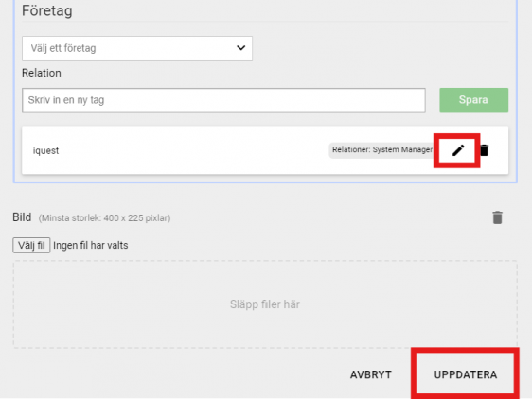532x399 pixels.
Task: Select the 'Relationer: System Manager' tag
Action: (382, 150)
